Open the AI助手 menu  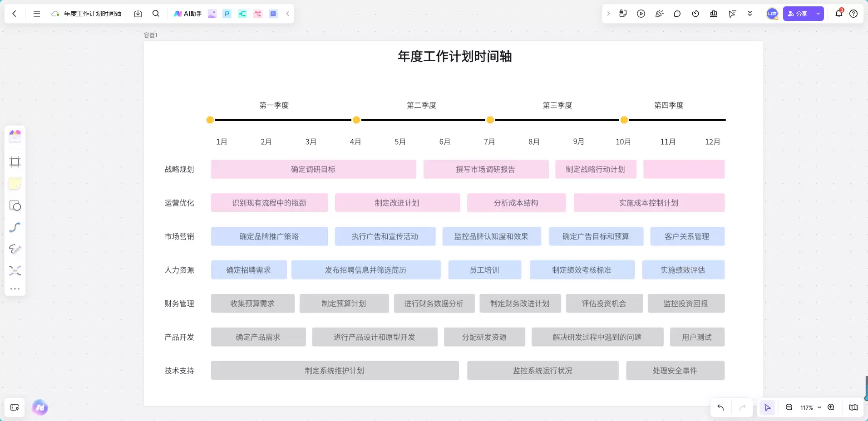[188, 14]
